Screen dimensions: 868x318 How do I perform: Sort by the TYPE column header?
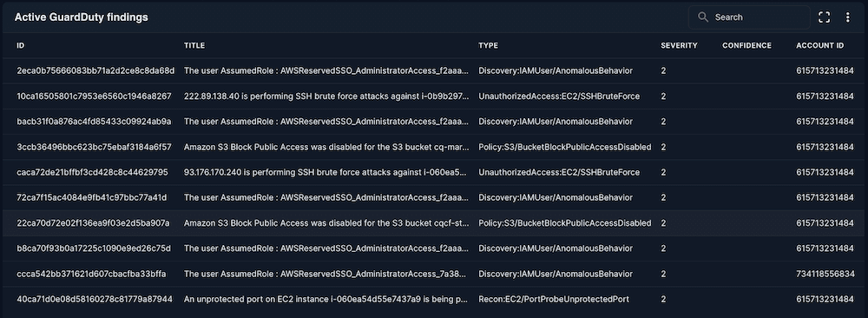[488, 45]
